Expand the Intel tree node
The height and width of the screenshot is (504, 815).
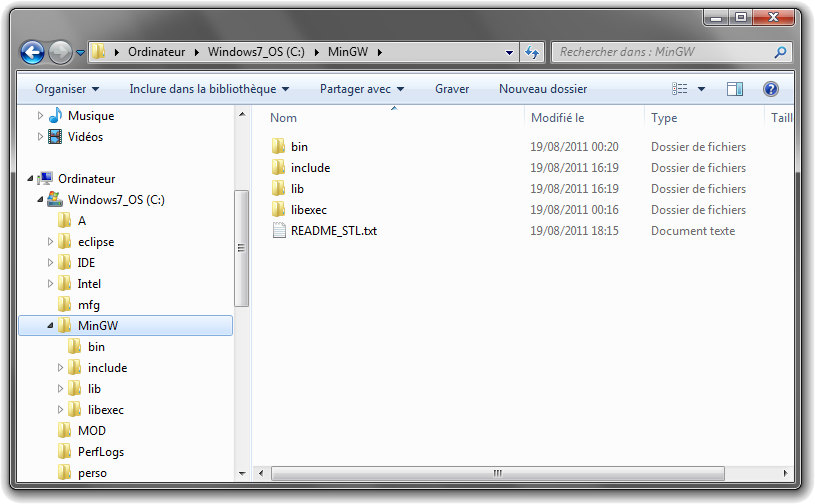pyautogui.click(x=50, y=284)
